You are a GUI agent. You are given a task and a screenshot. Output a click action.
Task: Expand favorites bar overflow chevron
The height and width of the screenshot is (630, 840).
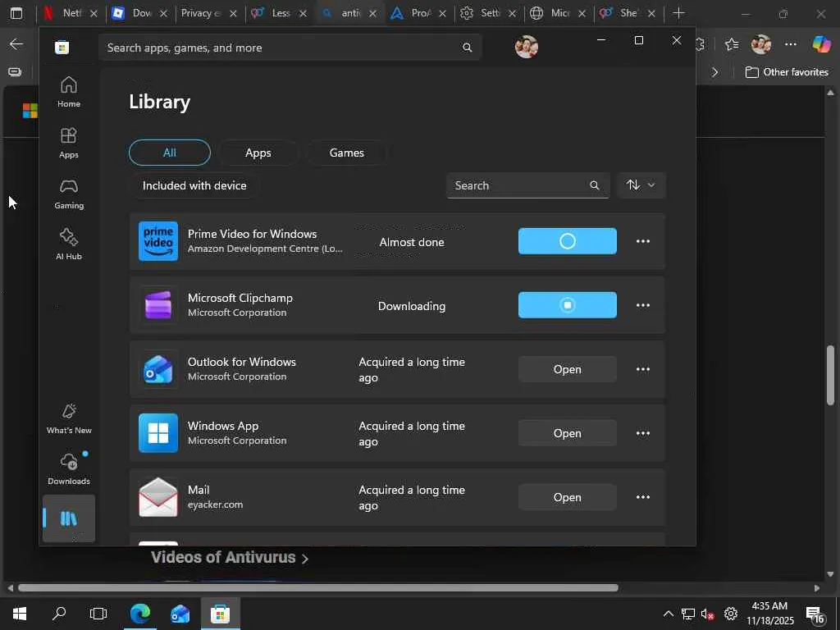pyautogui.click(x=714, y=72)
